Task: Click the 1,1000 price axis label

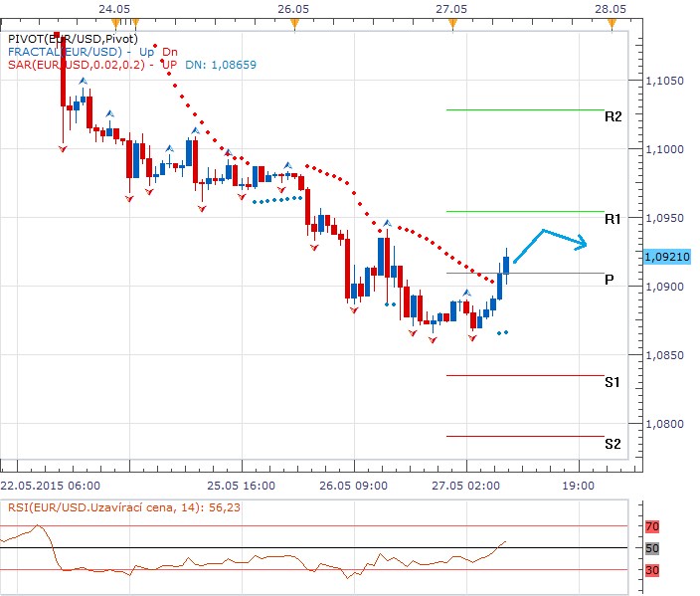Action: 664,149
